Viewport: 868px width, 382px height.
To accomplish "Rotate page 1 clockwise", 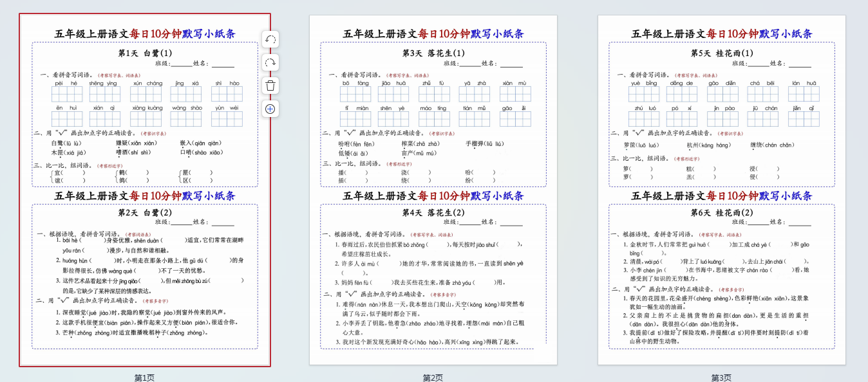I will 270,62.
